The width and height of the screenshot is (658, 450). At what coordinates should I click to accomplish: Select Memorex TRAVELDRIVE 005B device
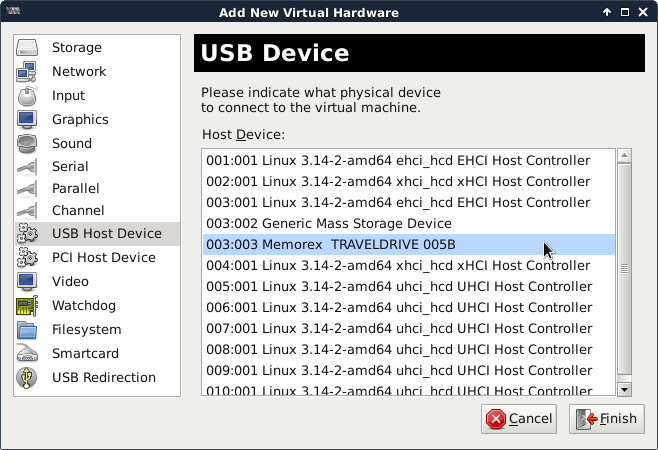click(330, 245)
